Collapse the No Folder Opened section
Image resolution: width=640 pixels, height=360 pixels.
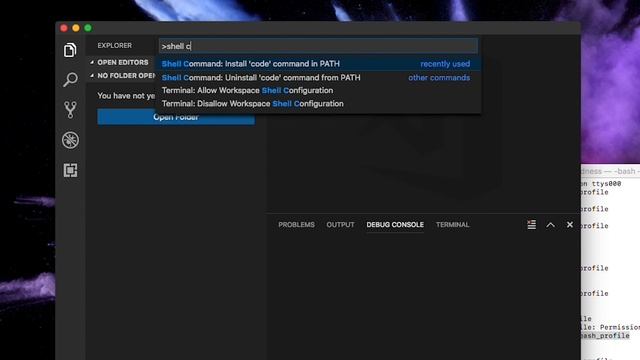(122, 76)
